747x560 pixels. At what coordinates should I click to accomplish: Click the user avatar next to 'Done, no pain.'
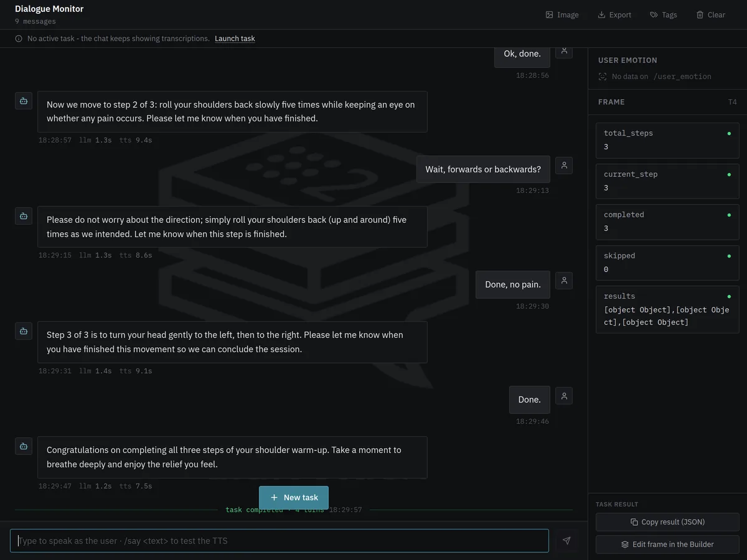pos(564,281)
